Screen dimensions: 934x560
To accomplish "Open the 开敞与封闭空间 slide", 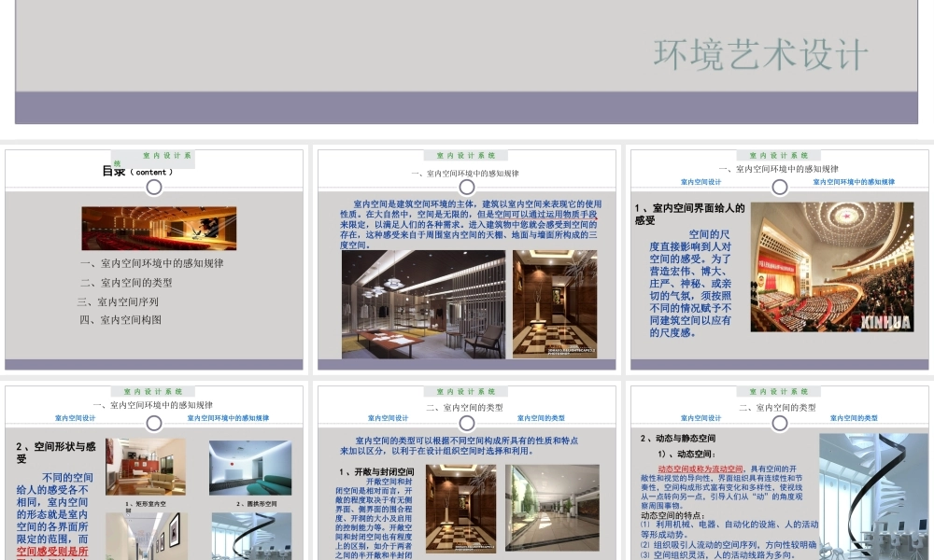I will 466,472.
